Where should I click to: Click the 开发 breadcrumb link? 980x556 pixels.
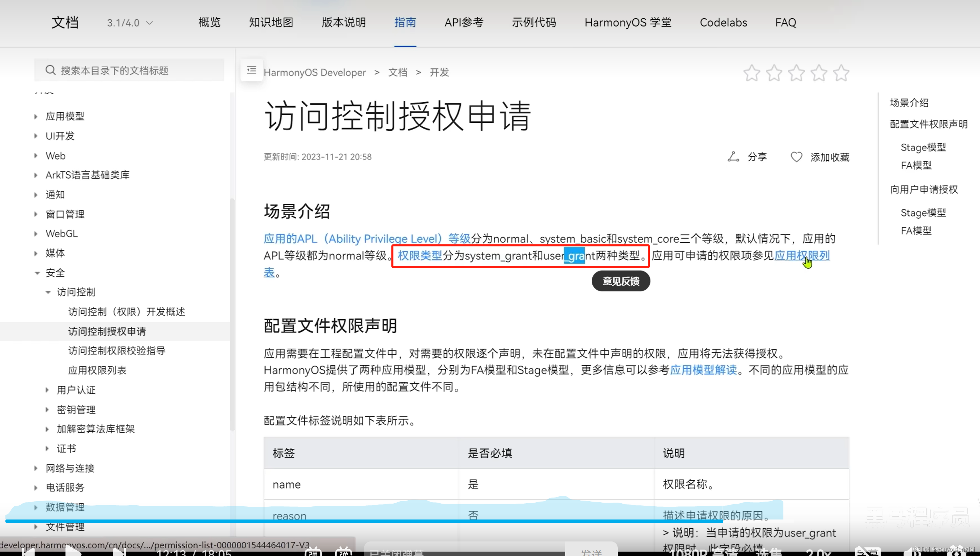(x=439, y=73)
